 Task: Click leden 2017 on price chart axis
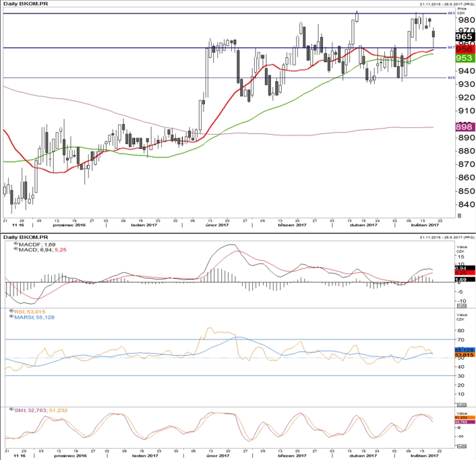click(144, 225)
